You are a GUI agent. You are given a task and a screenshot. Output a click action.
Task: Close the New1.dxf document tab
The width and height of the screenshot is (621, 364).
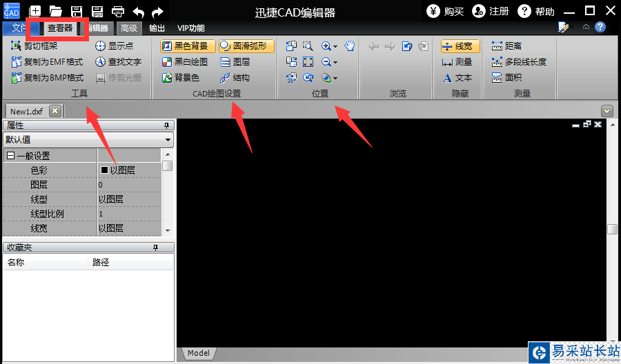click(x=55, y=111)
